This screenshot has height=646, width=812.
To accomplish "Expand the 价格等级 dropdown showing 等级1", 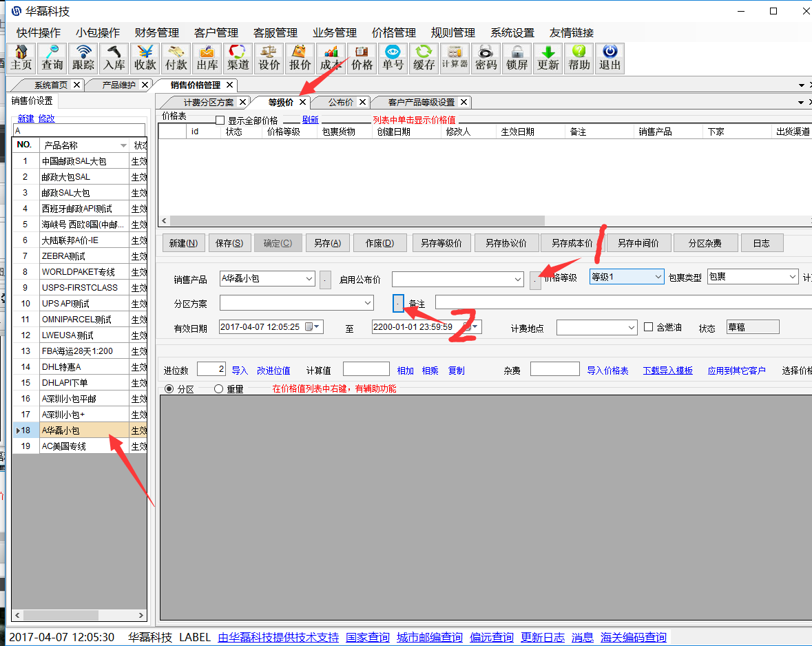I will (657, 277).
